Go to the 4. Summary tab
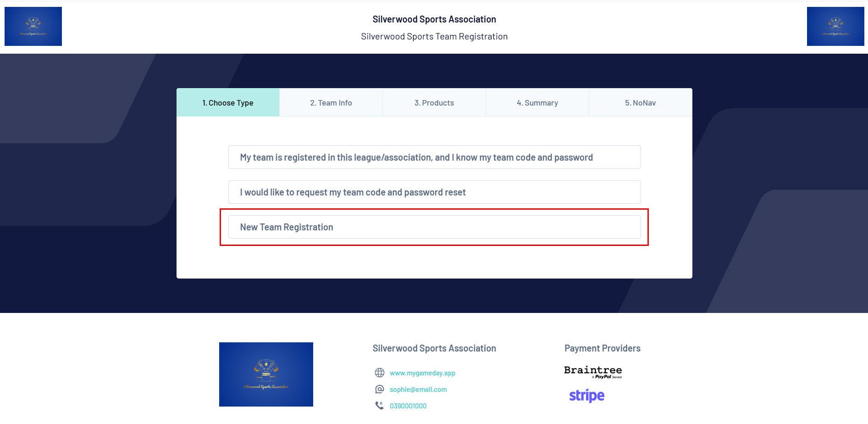 537,102
